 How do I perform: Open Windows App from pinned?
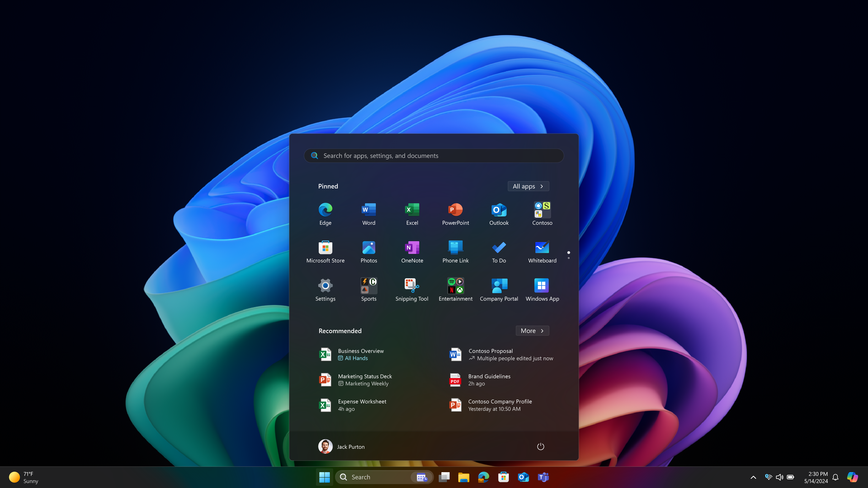[542, 290]
